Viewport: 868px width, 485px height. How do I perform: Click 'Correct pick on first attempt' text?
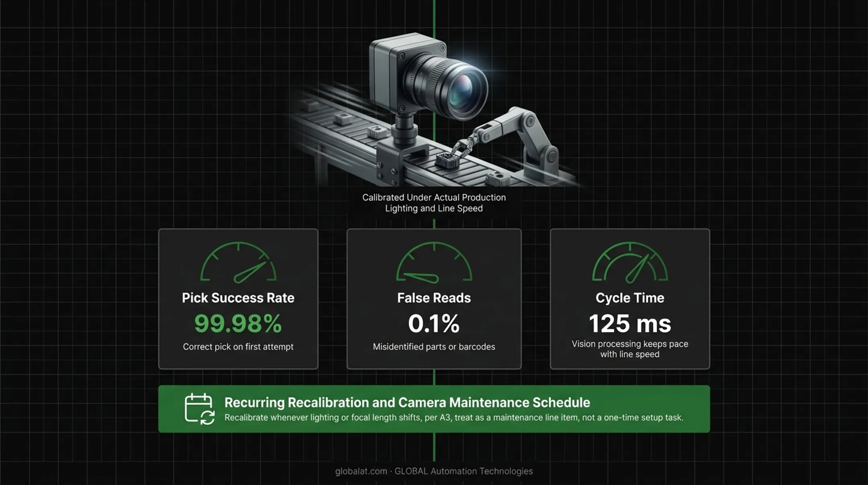click(x=238, y=347)
